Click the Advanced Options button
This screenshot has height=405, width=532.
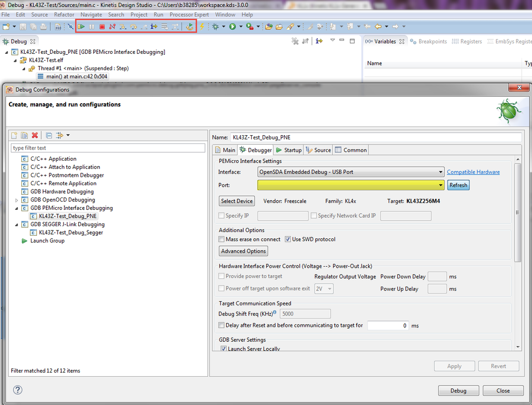click(243, 251)
